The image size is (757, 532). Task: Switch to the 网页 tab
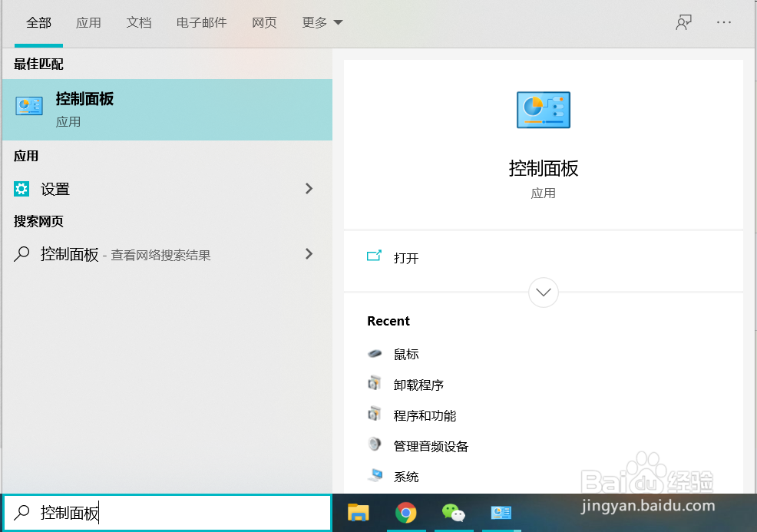click(264, 23)
